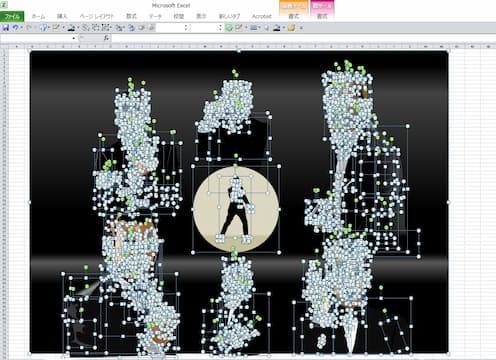Viewport: 496px width, 360px height.
Task: Switch to the Acrobat tab
Action: pos(262,16)
